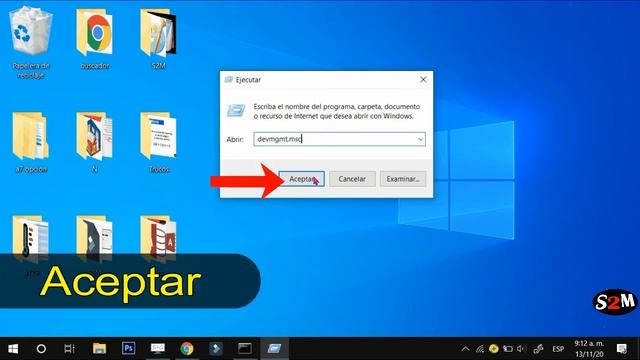Select the Trucos desktop folder
Screen dimensions: 640x360
(158, 142)
